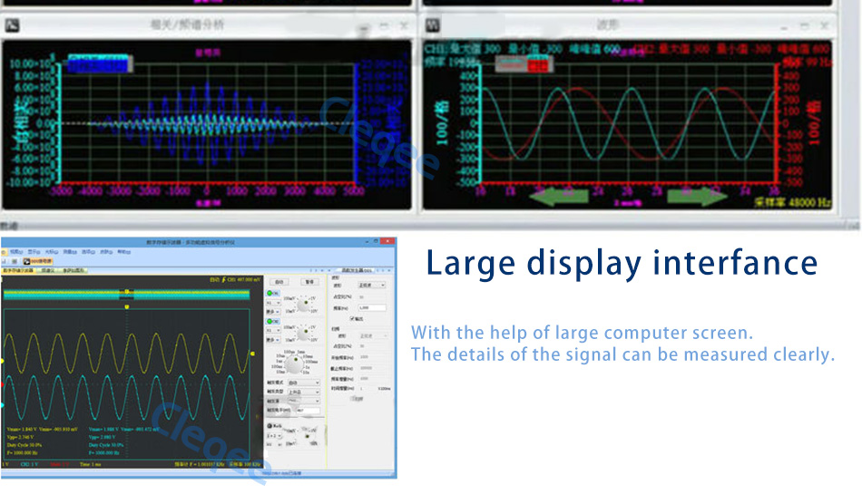Click the DDS signal source toolbar icon
This screenshot has width=862, height=504.
point(40,261)
